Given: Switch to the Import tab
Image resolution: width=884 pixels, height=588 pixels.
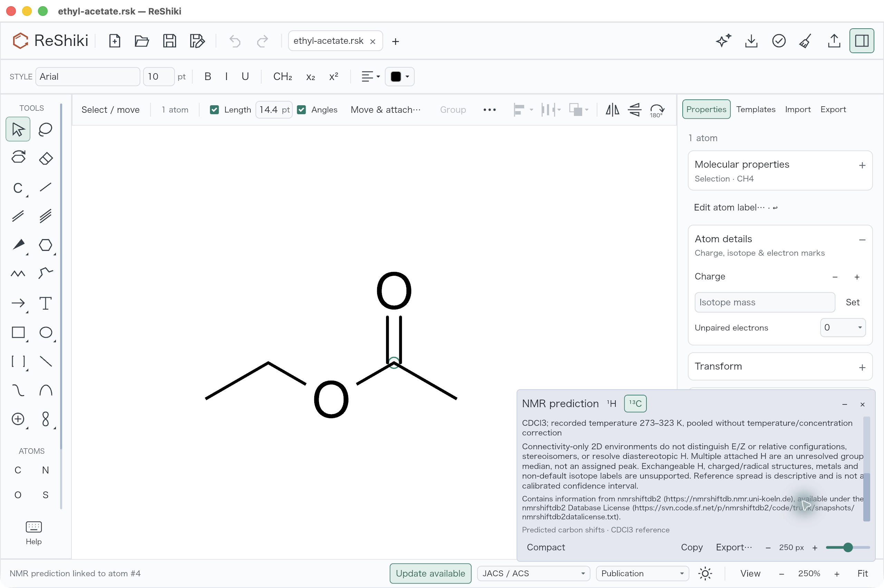Looking at the screenshot, I should [x=797, y=109].
